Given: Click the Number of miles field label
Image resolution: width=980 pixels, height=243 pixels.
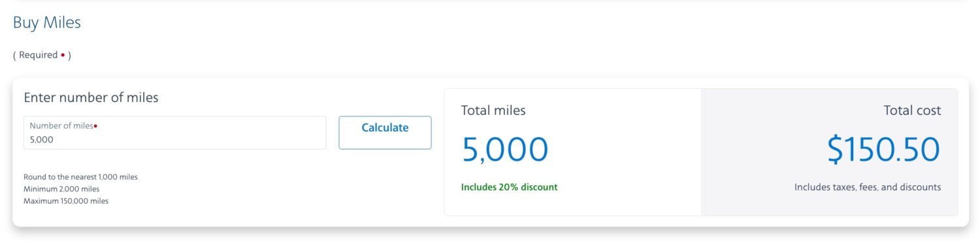Looking at the screenshot, I should pos(61,125).
